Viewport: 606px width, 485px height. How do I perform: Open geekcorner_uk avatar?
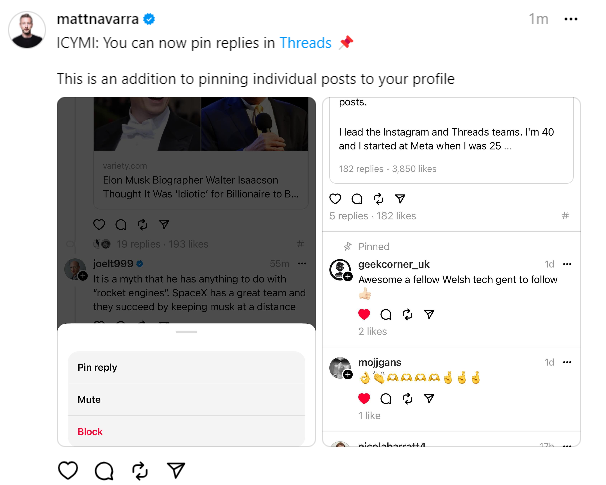(340, 270)
